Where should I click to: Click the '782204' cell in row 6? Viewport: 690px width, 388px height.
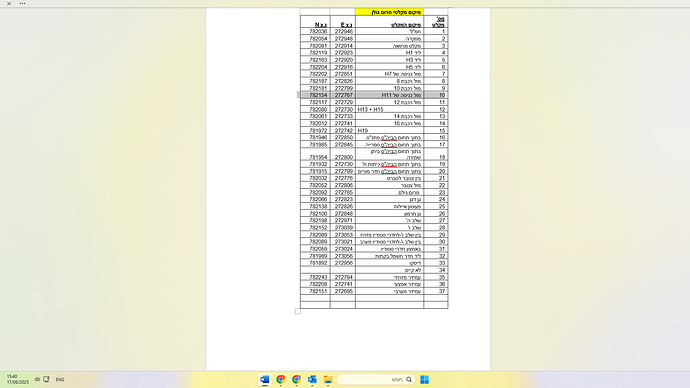(315, 67)
